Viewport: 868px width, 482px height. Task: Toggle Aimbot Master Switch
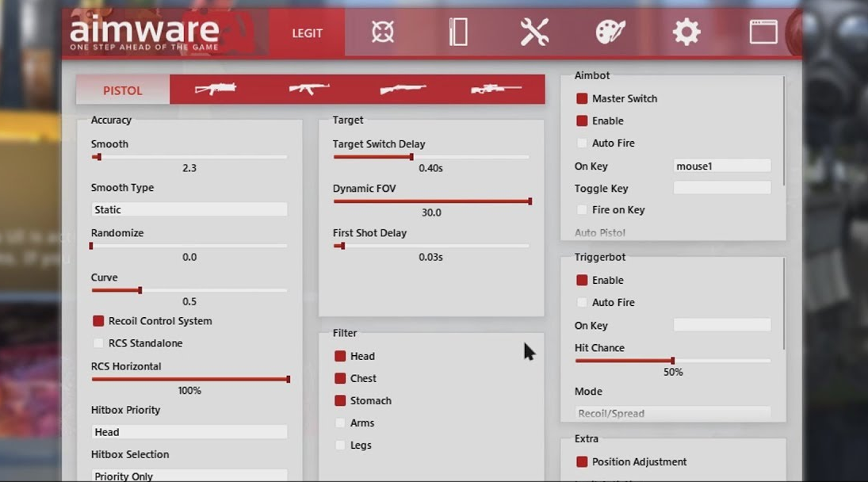click(582, 98)
